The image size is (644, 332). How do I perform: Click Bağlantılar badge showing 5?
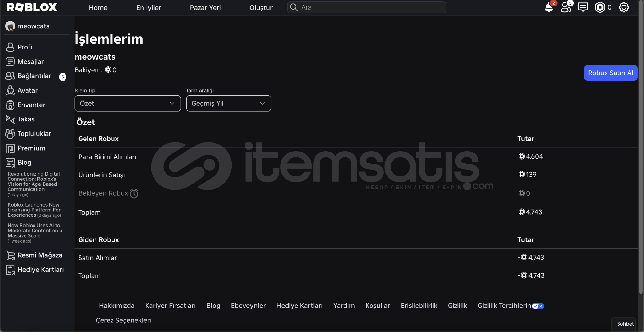[x=62, y=77]
